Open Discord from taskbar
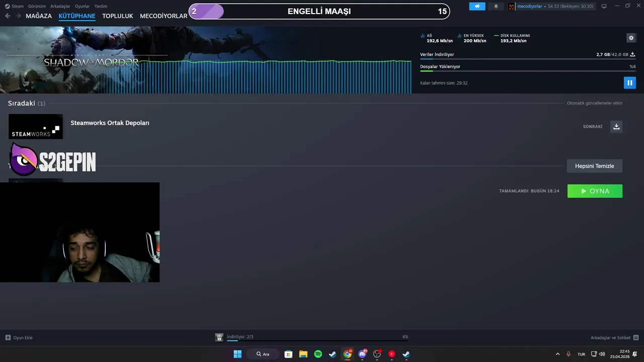The height and width of the screenshot is (362, 644). [362, 354]
